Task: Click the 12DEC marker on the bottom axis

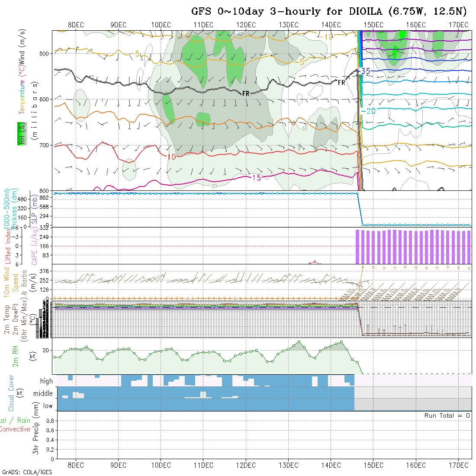Action: pyautogui.click(x=246, y=465)
